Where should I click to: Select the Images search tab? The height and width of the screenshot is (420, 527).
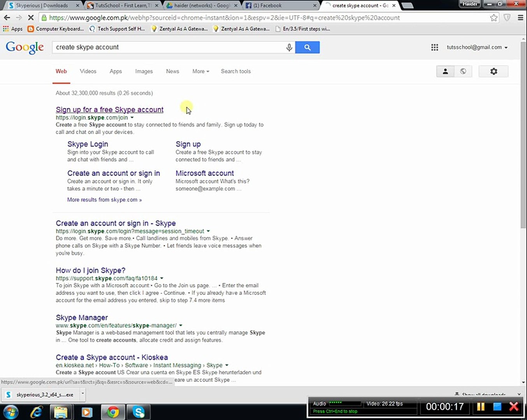click(144, 71)
